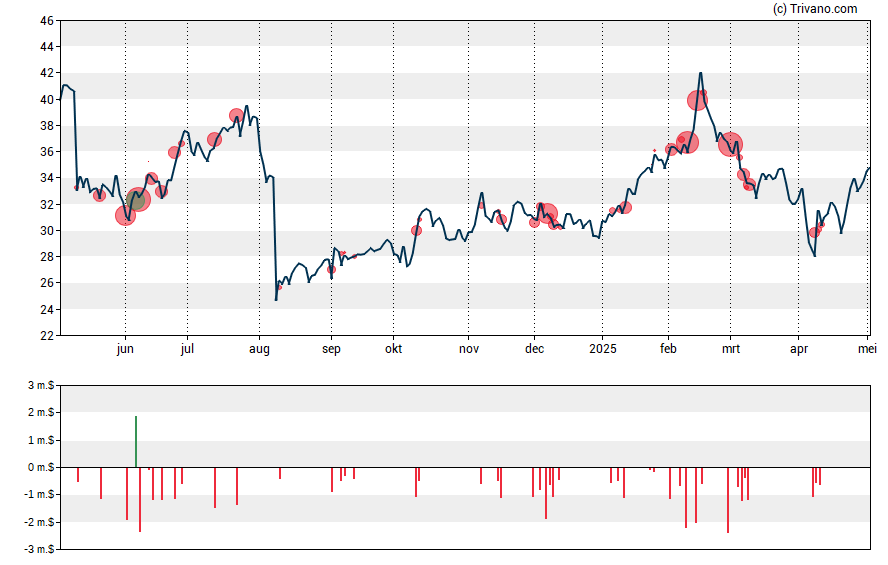Image resolution: width=888 pixels, height=565 pixels.
Task: Click the '36' price axis value
Action: point(47,152)
